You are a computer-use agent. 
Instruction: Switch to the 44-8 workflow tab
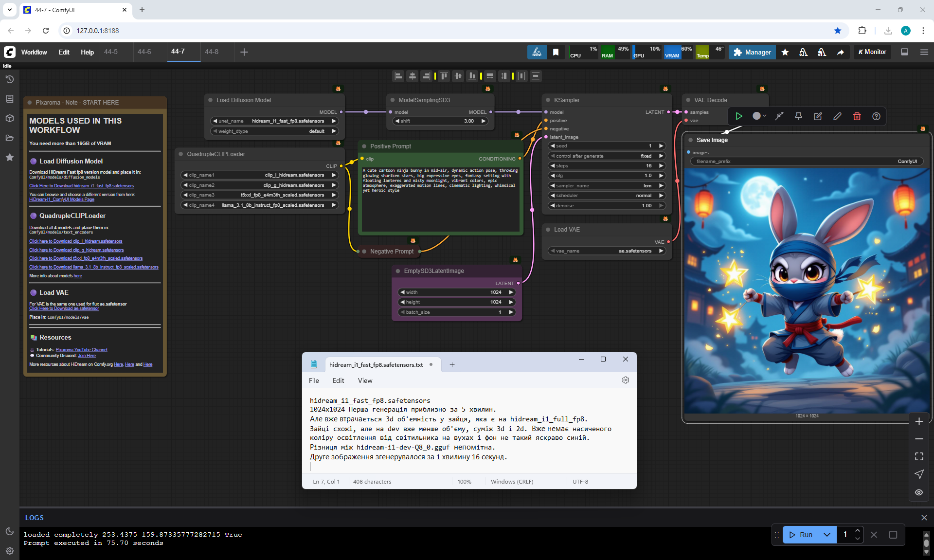coord(211,52)
